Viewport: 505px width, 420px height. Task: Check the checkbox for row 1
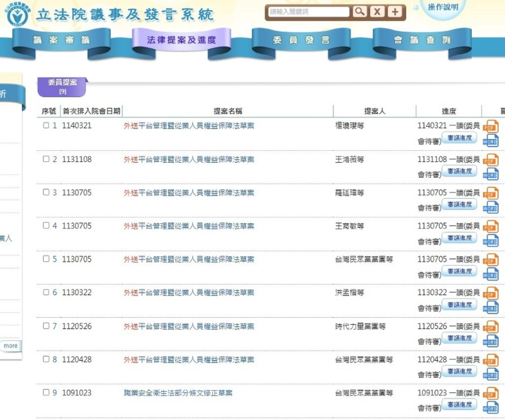pos(46,125)
